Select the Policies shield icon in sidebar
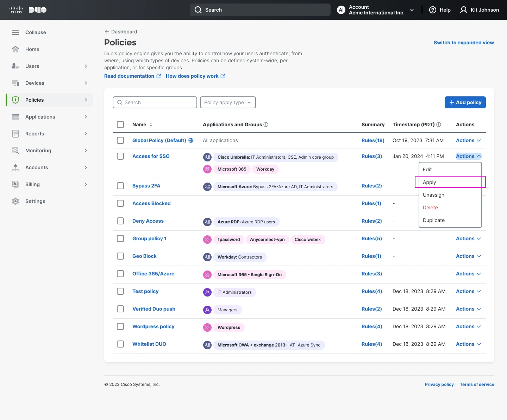Viewport: 507px width, 420px height. (15, 100)
